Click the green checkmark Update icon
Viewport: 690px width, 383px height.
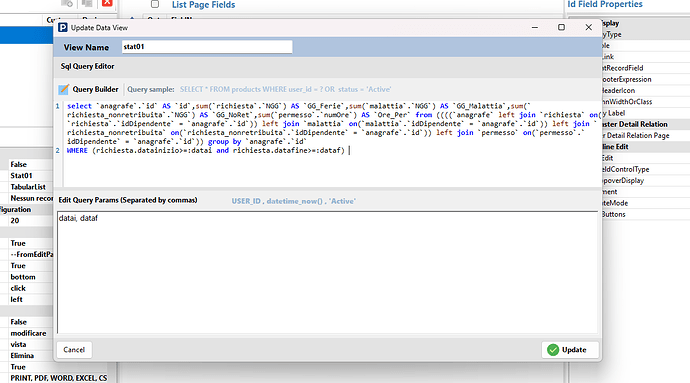[553, 350]
